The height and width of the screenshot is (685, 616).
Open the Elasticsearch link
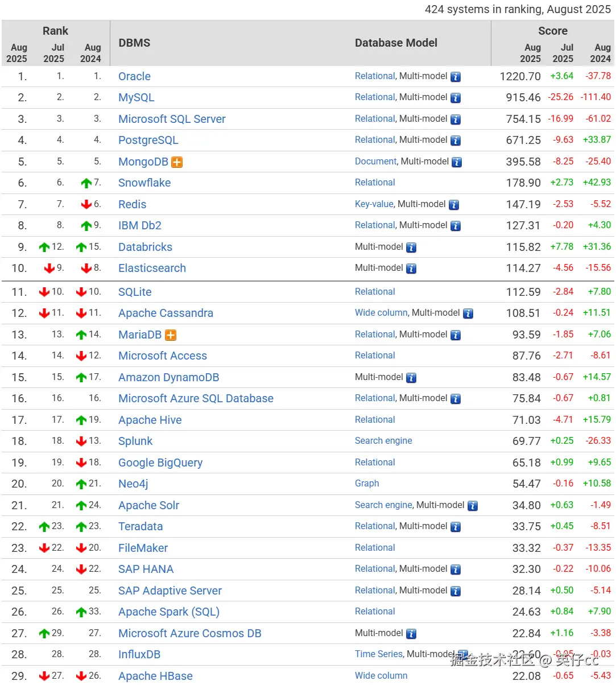(x=152, y=268)
